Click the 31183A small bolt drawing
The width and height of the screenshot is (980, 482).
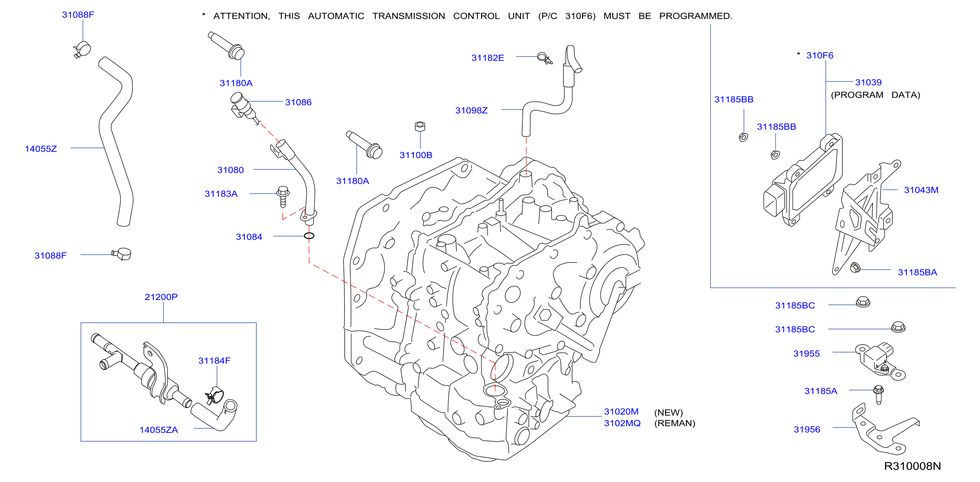(x=283, y=196)
